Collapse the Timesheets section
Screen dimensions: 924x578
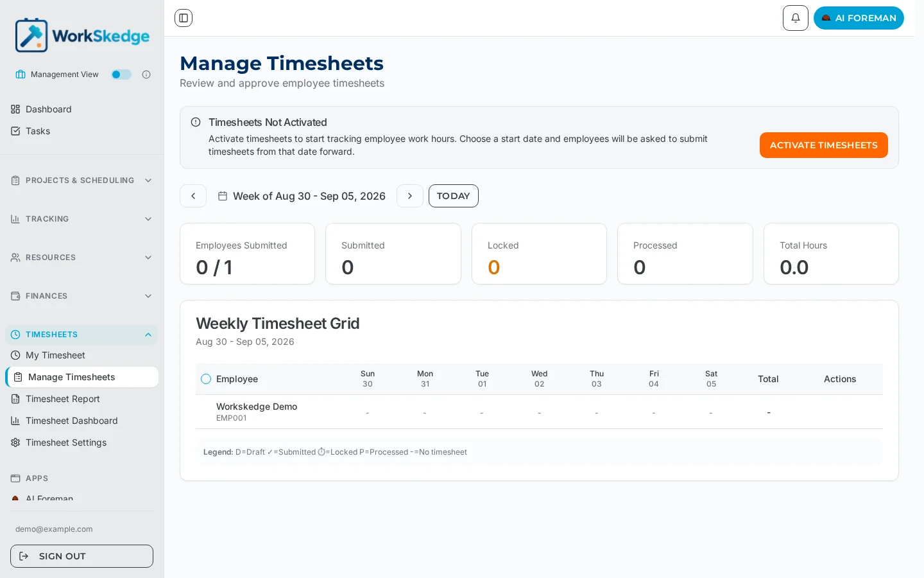[82, 335]
